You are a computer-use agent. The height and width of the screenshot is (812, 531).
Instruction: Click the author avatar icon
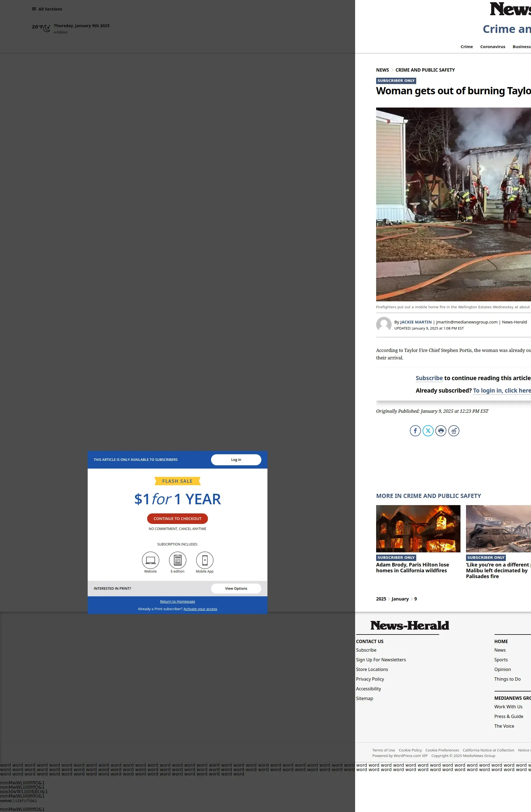(x=384, y=325)
